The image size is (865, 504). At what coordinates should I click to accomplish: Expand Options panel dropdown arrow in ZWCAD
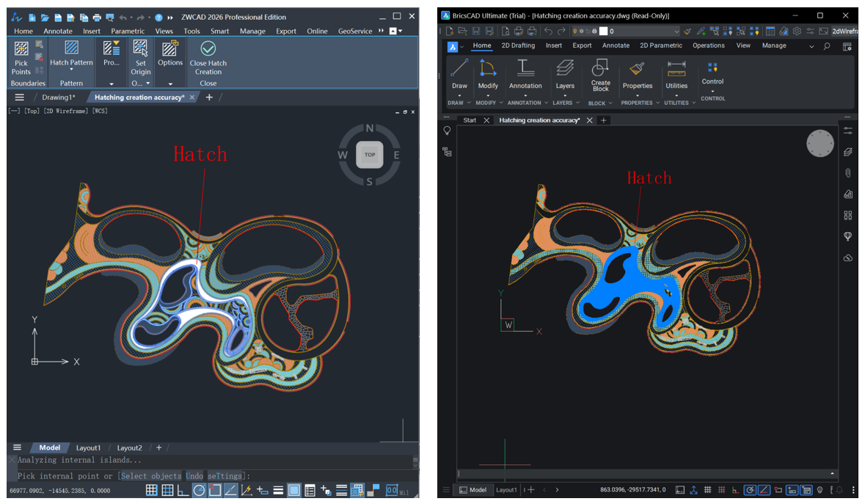(170, 84)
